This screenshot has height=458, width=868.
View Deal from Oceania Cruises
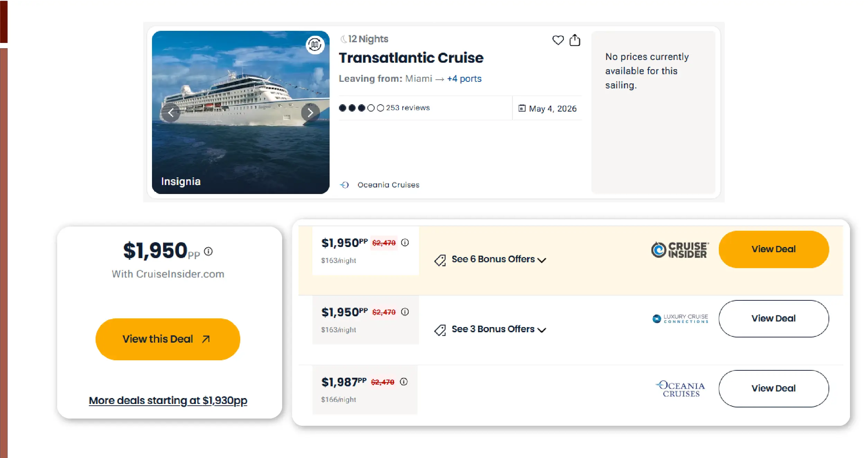pos(773,388)
